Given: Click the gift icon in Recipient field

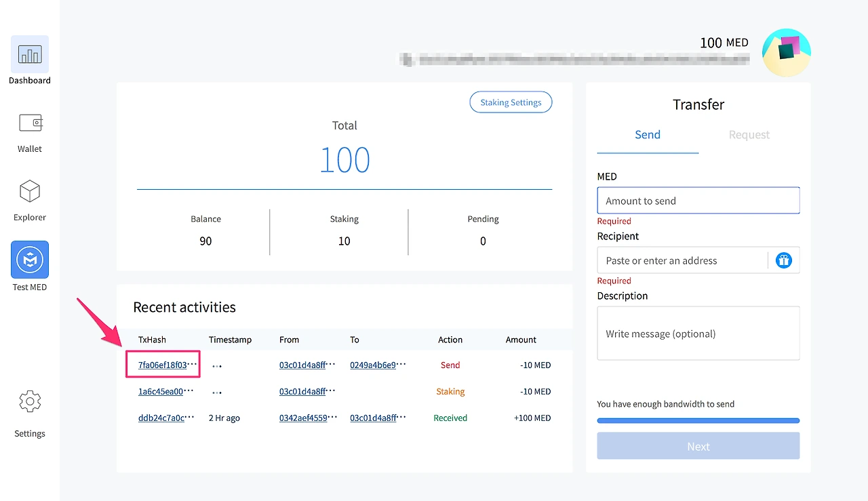Looking at the screenshot, I should point(784,260).
